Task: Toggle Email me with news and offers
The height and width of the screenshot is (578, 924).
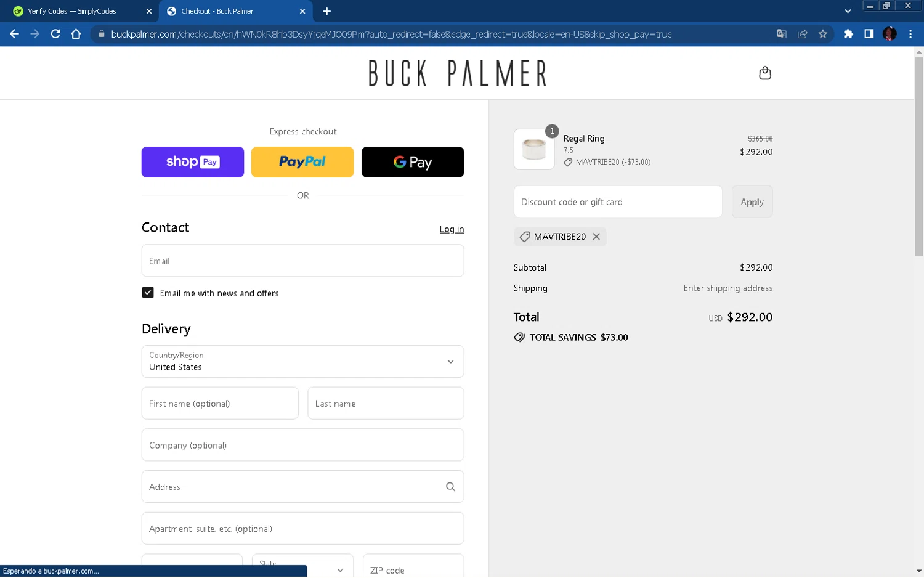Action: (x=148, y=293)
